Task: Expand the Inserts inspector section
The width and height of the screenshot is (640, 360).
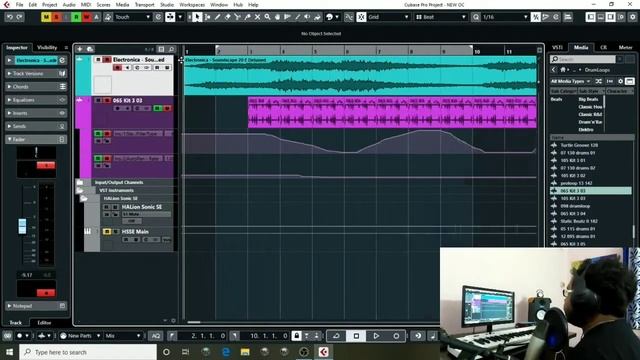Action: point(36,113)
